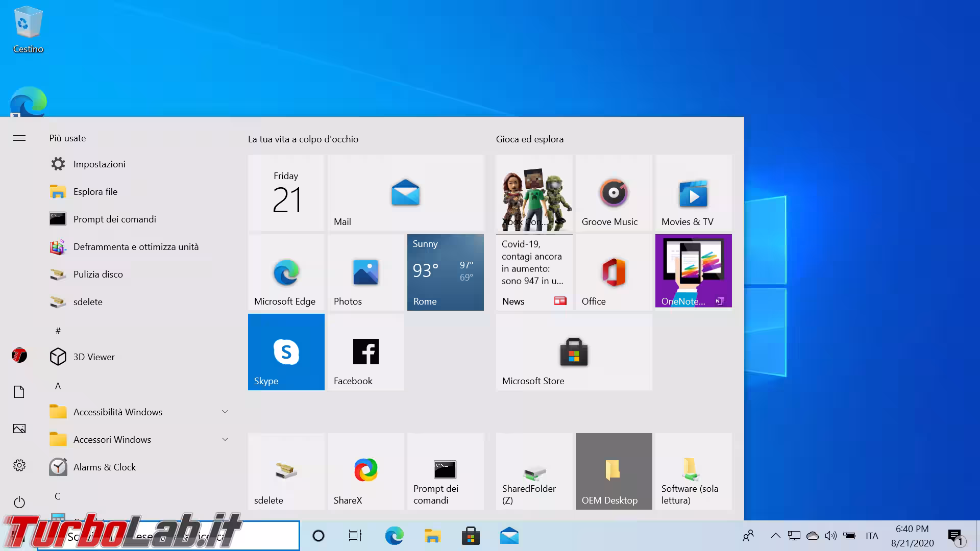
Task: Open ShareX tile
Action: coord(365,471)
